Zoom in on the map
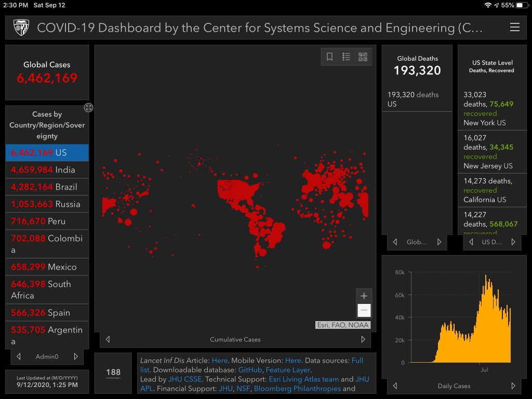Viewport: 532px width, 399px height. (364, 296)
